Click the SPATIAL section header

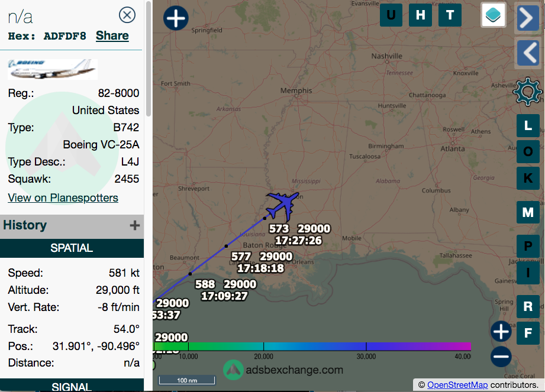click(x=72, y=248)
